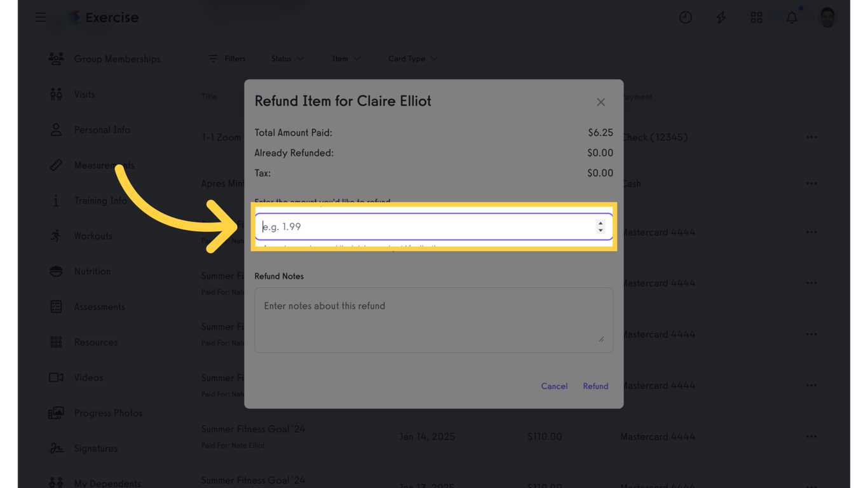Image resolution: width=868 pixels, height=488 pixels.
Task: Click the Refund button to process refund
Action: point(595,386)
